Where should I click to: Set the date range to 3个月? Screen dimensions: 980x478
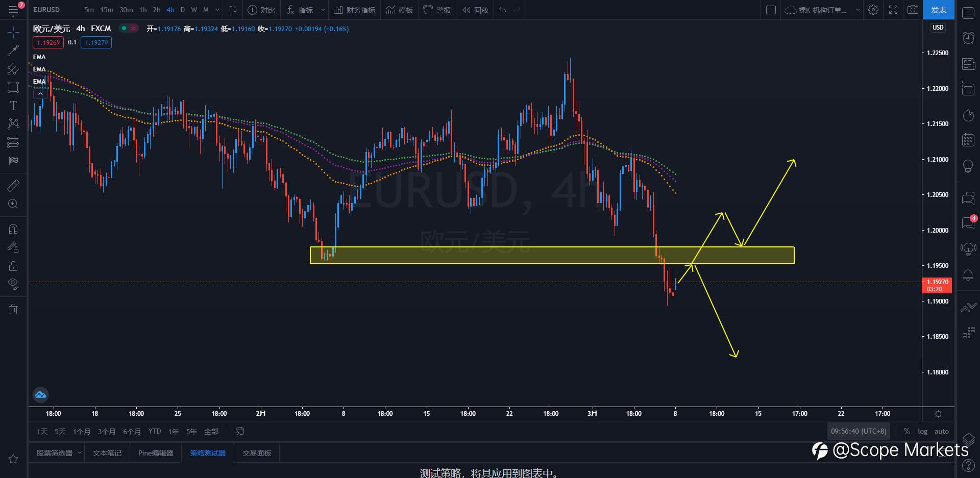pyautogui.click(x=107, y=432)
